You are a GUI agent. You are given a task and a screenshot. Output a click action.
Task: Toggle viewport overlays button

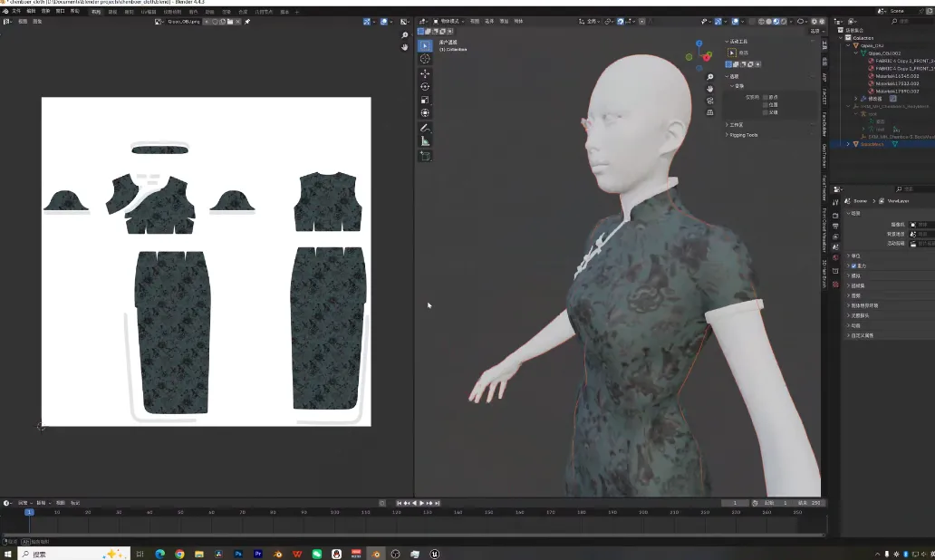pos(736,22)
